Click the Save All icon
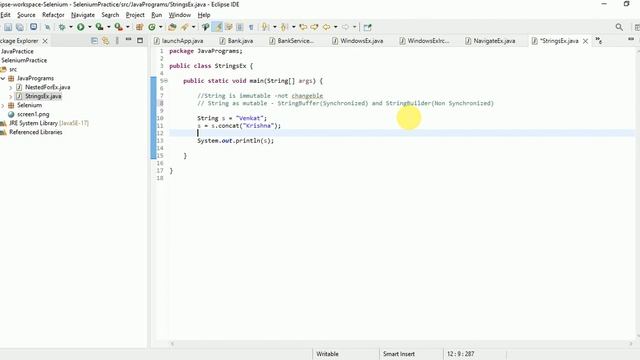Screen dimensions: 640x360 click(20, 27)
